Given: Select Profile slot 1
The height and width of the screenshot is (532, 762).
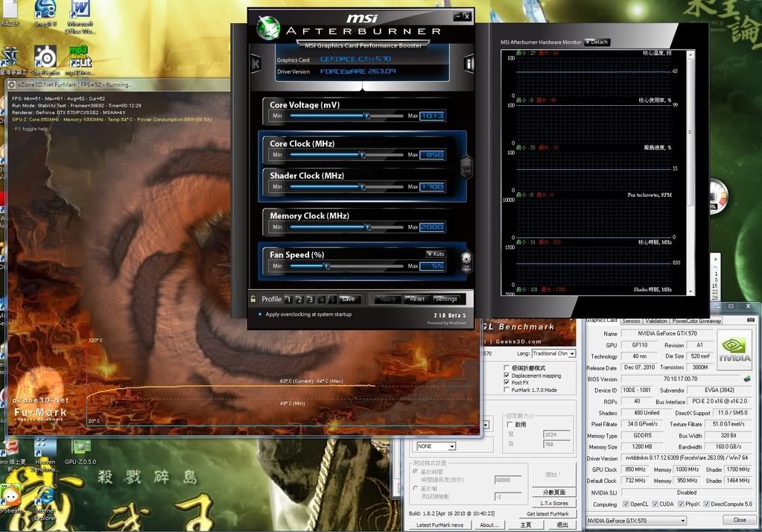Looking at the screenshot, I should pos(289,299).
